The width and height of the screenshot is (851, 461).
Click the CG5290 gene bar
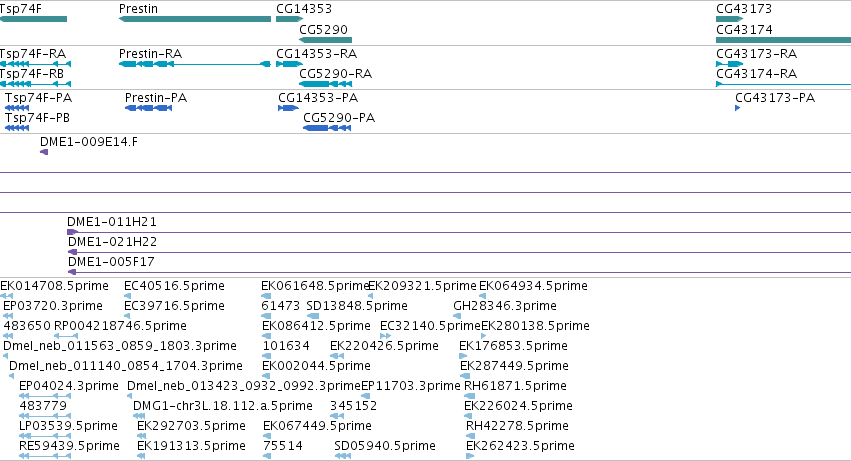[x=326, y=40]
